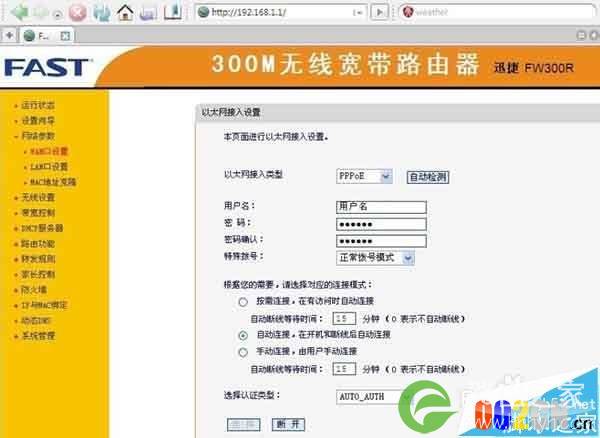
Task: Click the globe site icon in address bar
Action: [203, 12]
